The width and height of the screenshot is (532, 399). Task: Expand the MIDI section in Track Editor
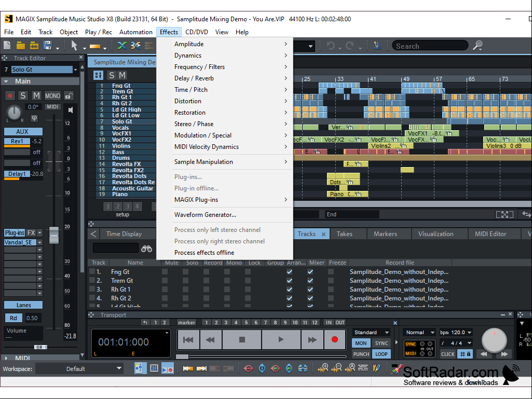(6, 358)
